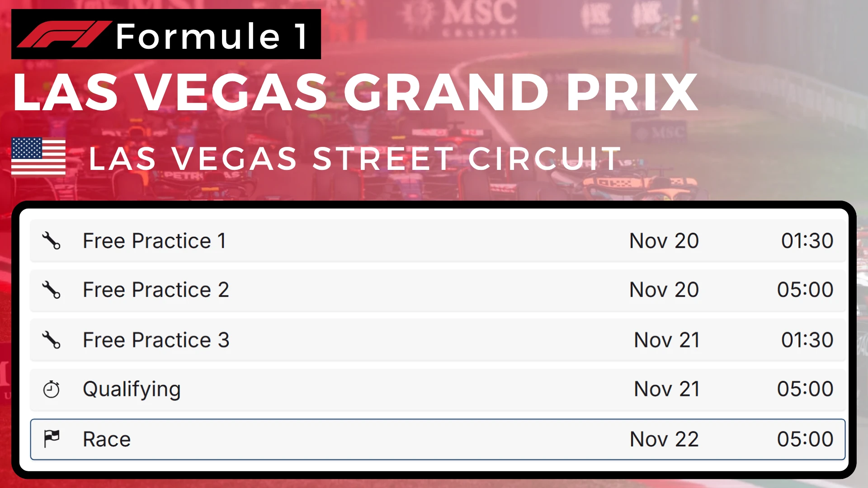Click the Las Vegas Grand Prix title
The image size is (868, 488).
(356, 93)
